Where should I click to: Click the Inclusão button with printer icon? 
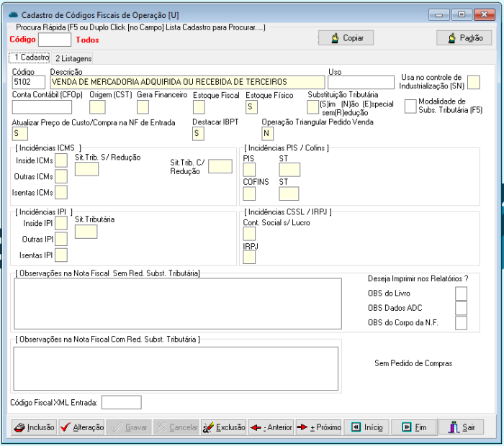(x=35, y=427)
